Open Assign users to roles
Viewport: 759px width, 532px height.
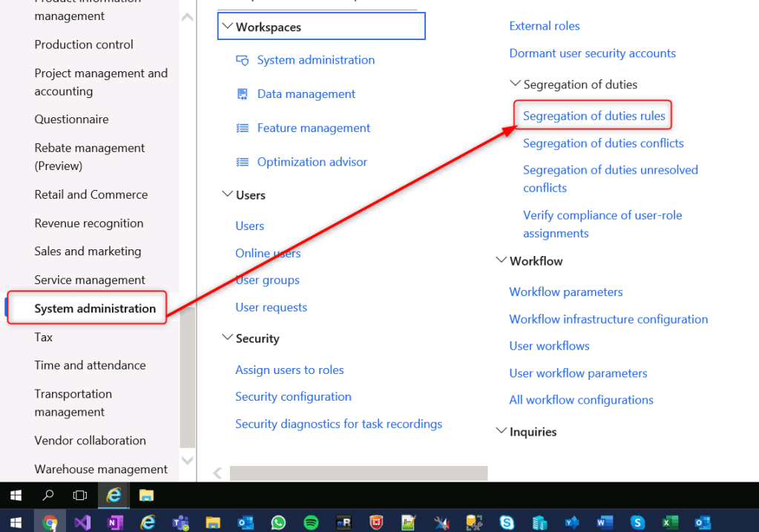pos(289,370)
